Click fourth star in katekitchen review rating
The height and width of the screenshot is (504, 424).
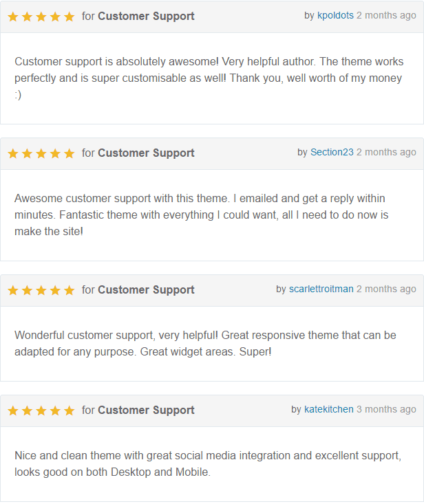55,410
